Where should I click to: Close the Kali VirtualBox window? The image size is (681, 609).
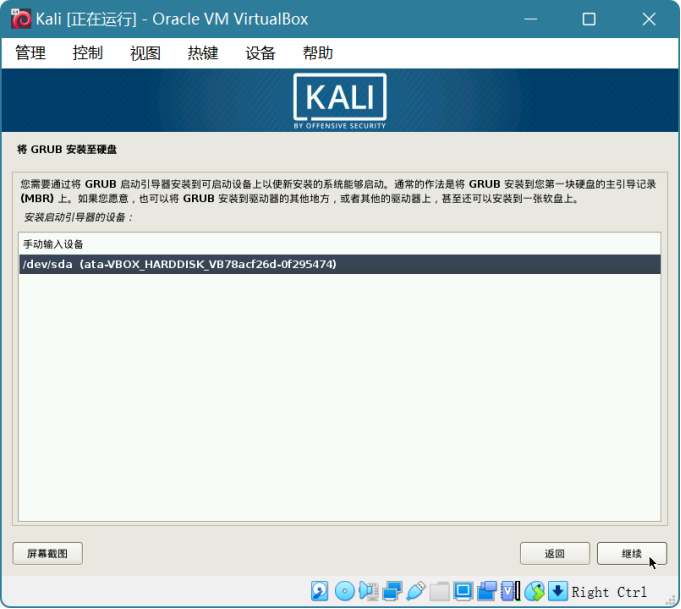(x=649, y=19)
